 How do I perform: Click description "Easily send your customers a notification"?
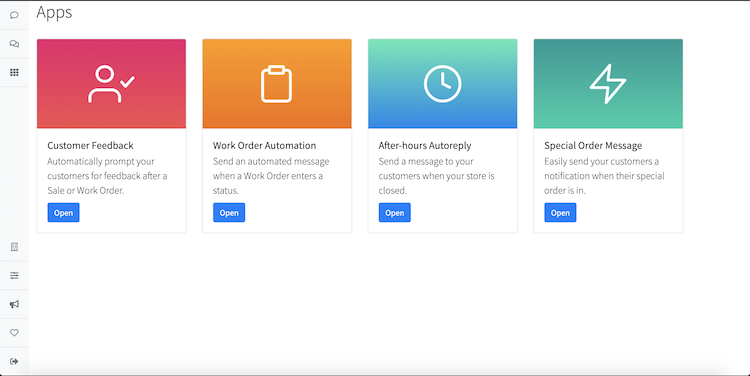[x=604, y=176]
